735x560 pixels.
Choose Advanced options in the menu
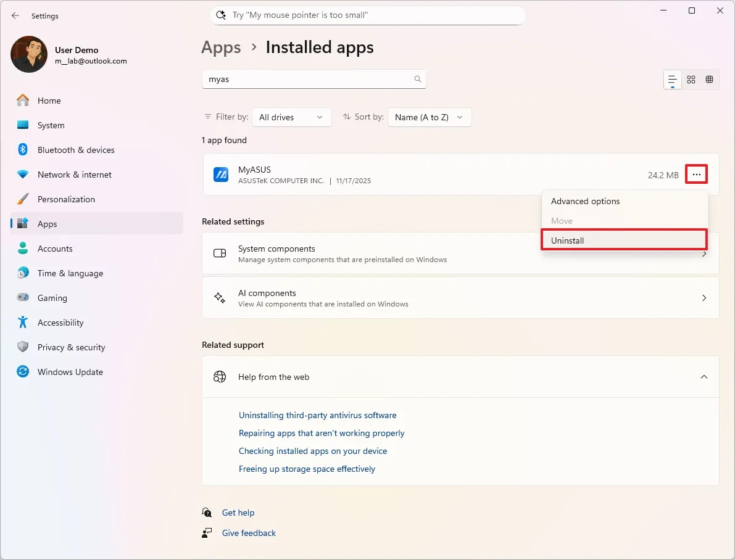[x=585, y=201]
